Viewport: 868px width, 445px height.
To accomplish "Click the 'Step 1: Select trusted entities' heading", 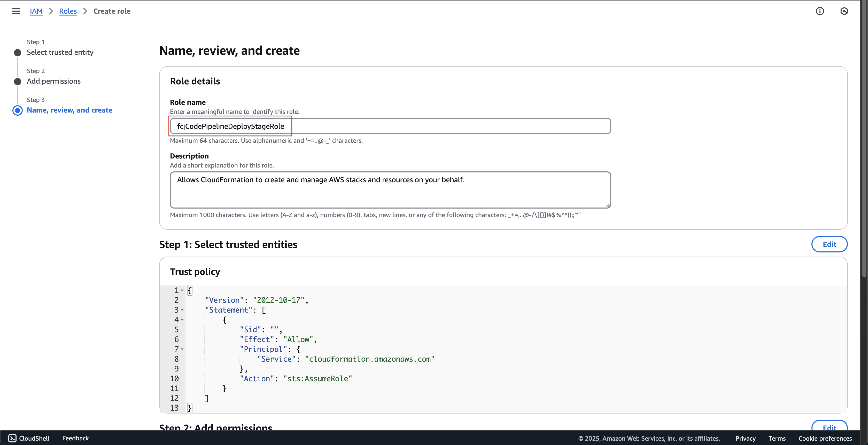I will (228, 244).
